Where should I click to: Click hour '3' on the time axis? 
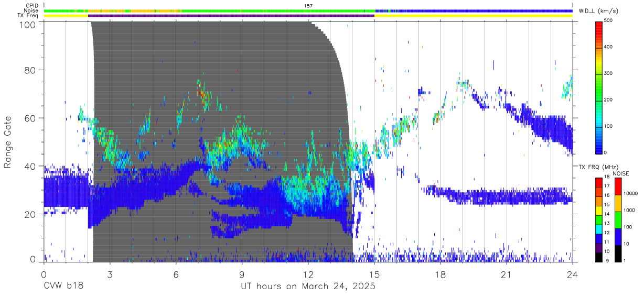tap(110, 274)
